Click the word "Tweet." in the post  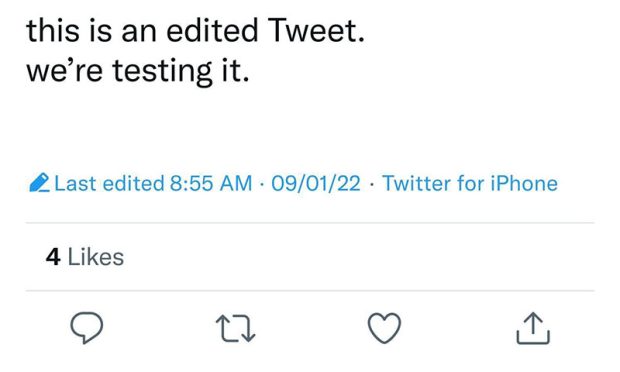coord(316,30)
